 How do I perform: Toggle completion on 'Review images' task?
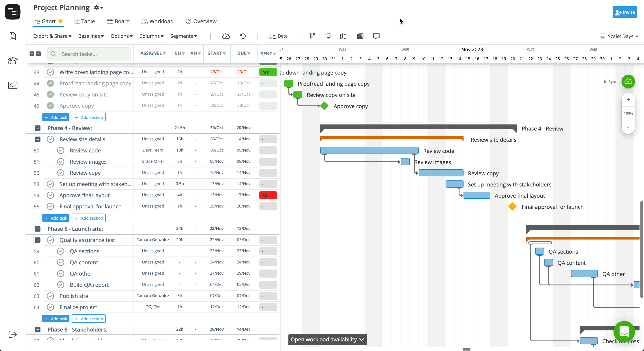60,161
